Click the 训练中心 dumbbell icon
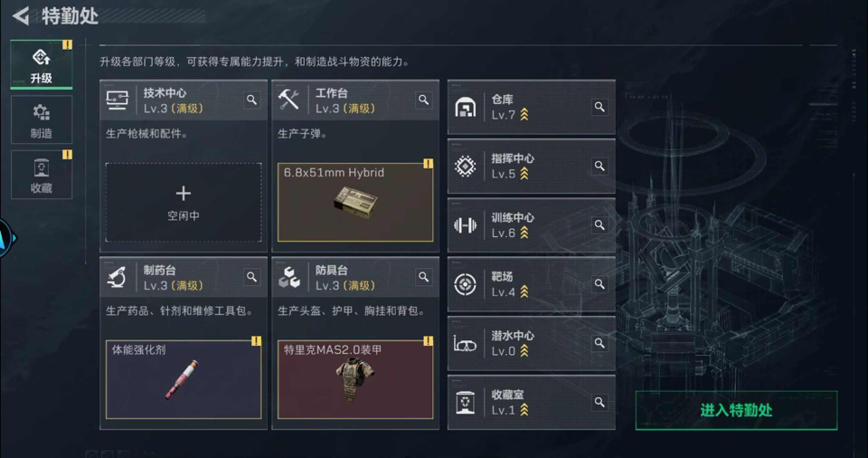This screenshot has width=868, height=458. tap(465, 225)
